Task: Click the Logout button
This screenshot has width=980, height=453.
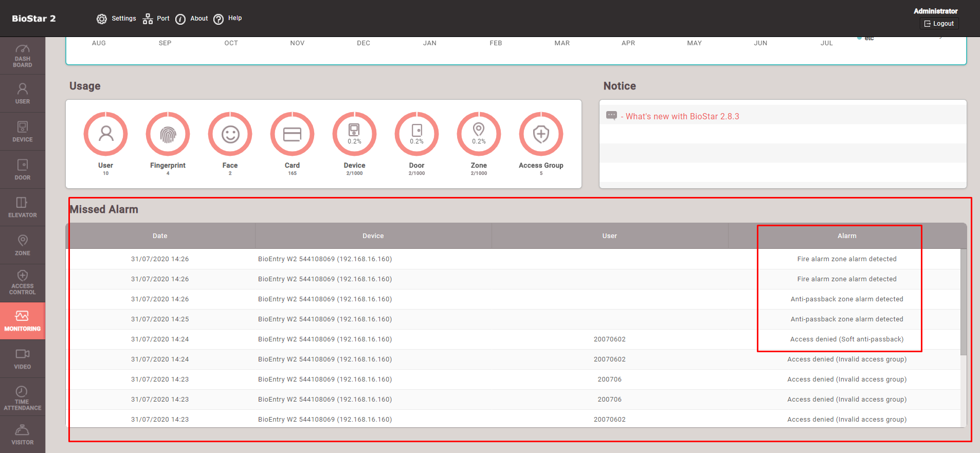Action: 939,24
